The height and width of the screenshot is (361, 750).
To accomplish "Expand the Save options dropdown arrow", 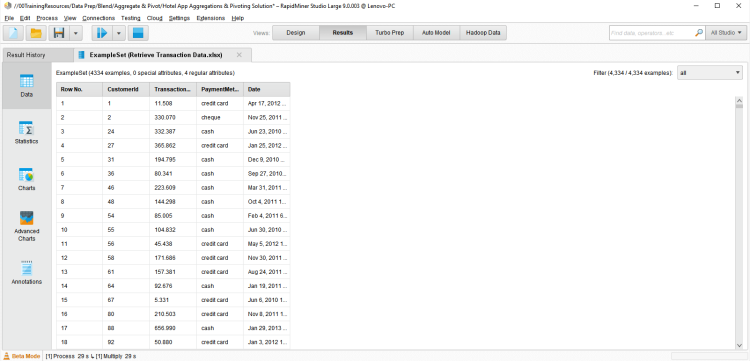I will pos(77,33).
